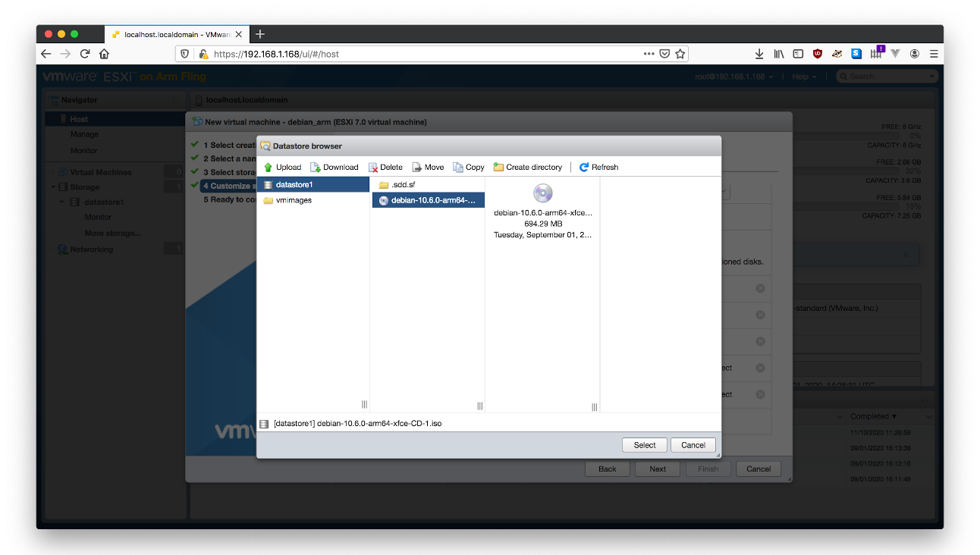Viewport: 980px width, 555px height.
Task: Click the tracking protection shield icon
Action: pos(184,54)
